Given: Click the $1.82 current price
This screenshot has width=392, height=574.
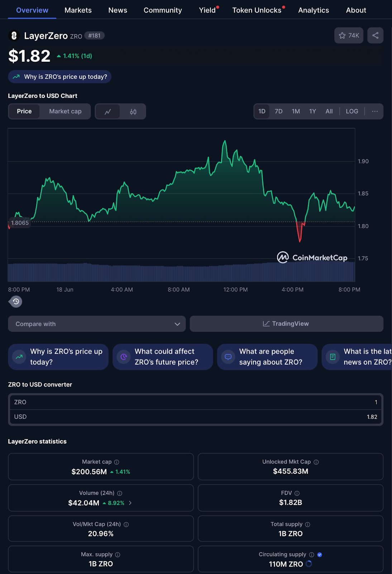Looking at the screenshot, I should [29, 56].
